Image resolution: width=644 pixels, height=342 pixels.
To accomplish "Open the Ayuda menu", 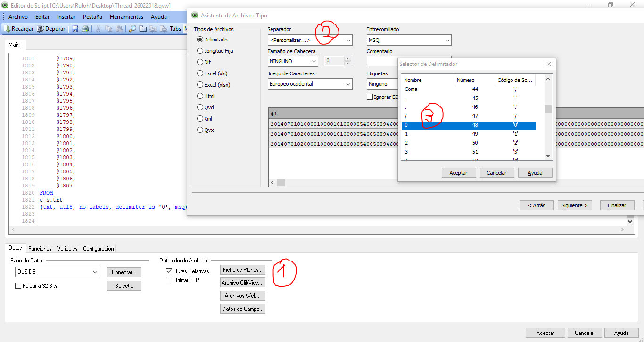I will pos(159,16).
